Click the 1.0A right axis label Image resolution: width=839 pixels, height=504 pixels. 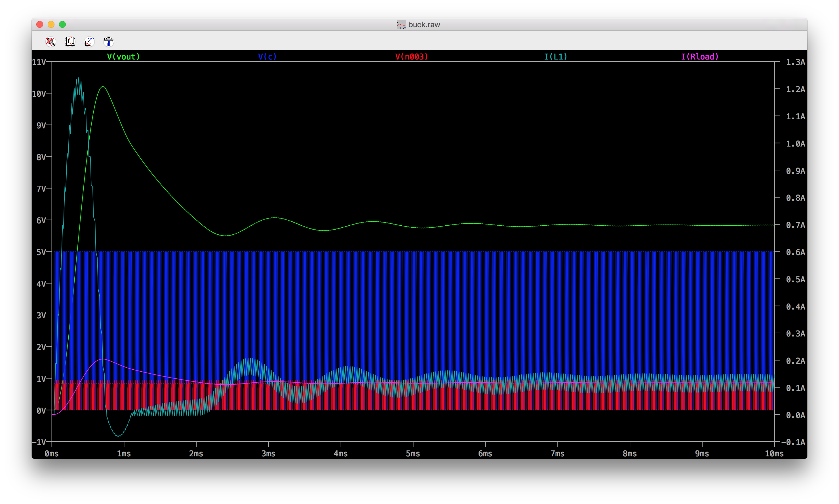pyautogui.click(x=796, y=144)
